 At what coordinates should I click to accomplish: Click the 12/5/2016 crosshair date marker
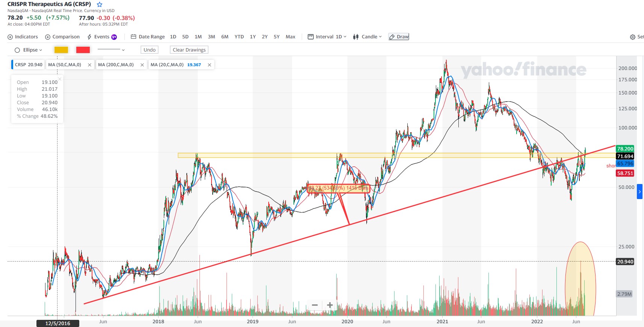click(x=58, y=323)
